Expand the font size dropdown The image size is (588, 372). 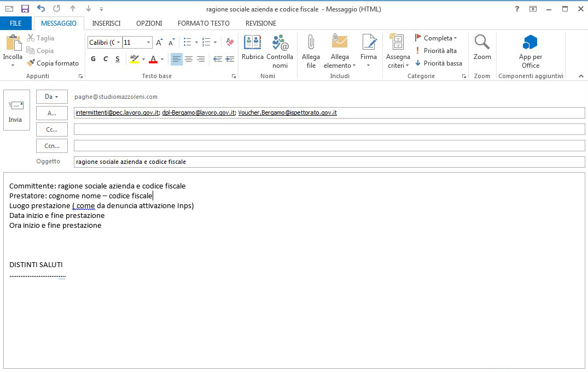tap(148, 43)
